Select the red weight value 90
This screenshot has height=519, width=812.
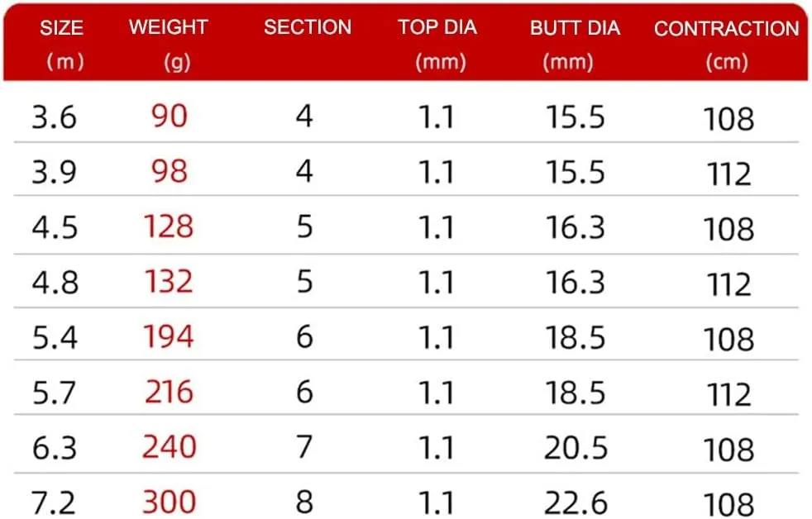click(x=170, y=116)
